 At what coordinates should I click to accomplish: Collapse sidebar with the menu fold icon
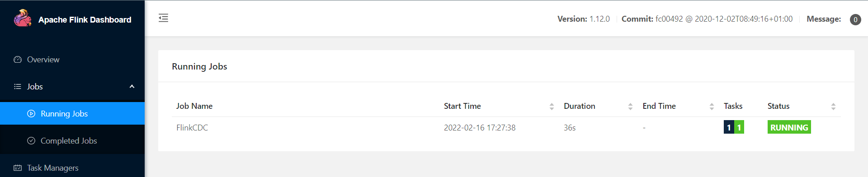163,18
